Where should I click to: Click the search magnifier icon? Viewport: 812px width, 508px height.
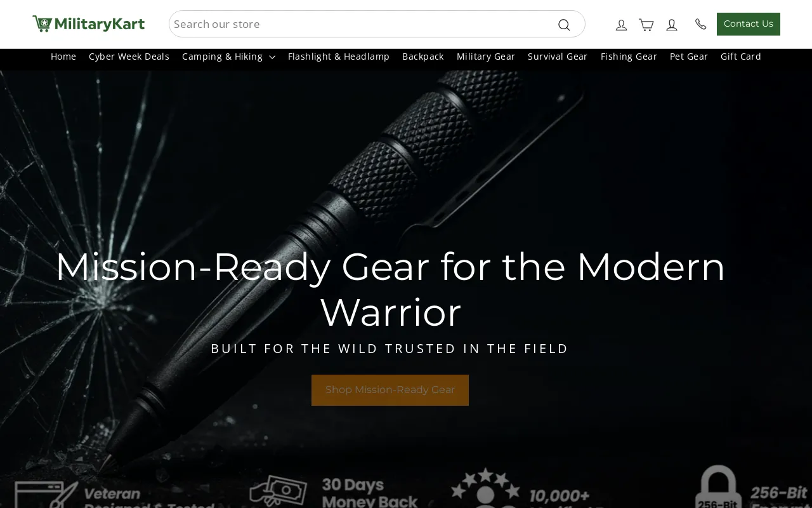point(564,25)
